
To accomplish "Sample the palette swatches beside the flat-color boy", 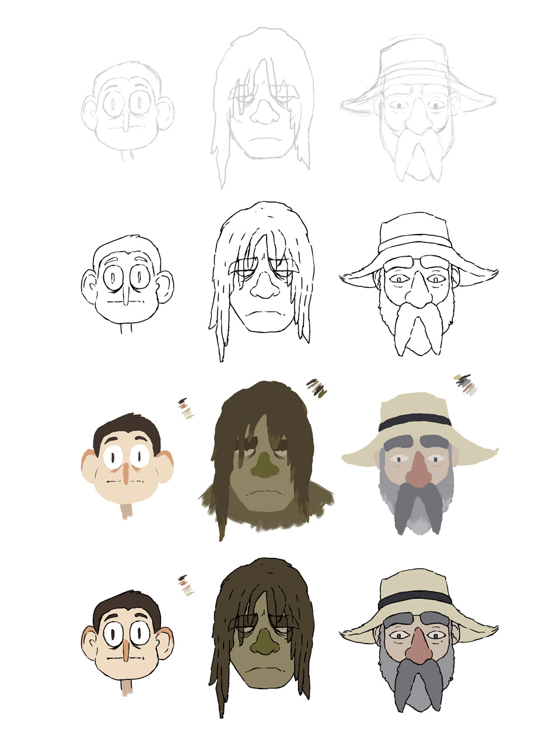I will tap(186, 408).
